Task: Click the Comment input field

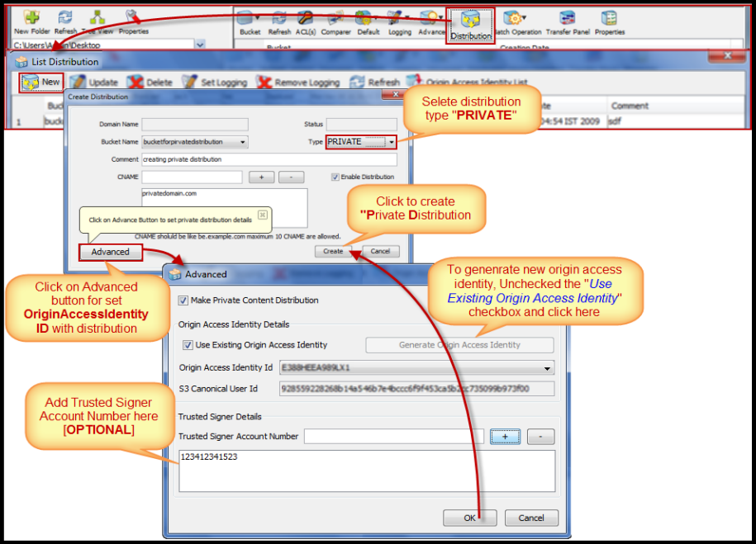Action: (269, 159)
